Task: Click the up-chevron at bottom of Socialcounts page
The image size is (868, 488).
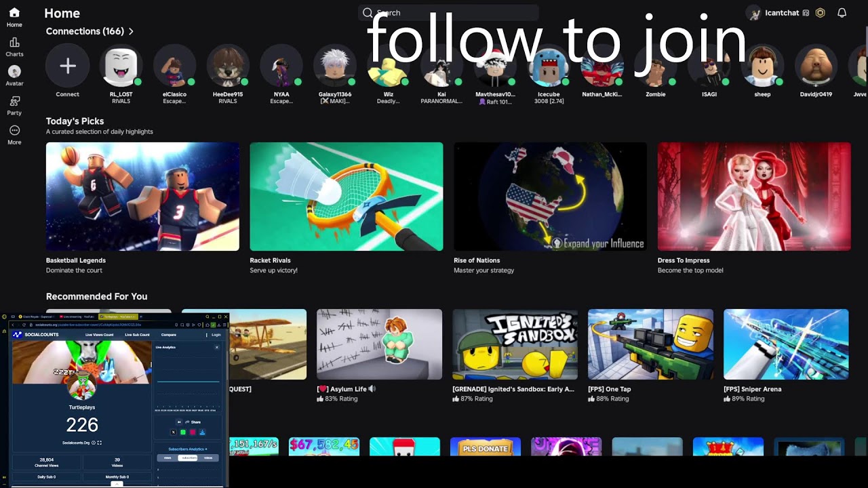Action: click(x=117, y=484)
